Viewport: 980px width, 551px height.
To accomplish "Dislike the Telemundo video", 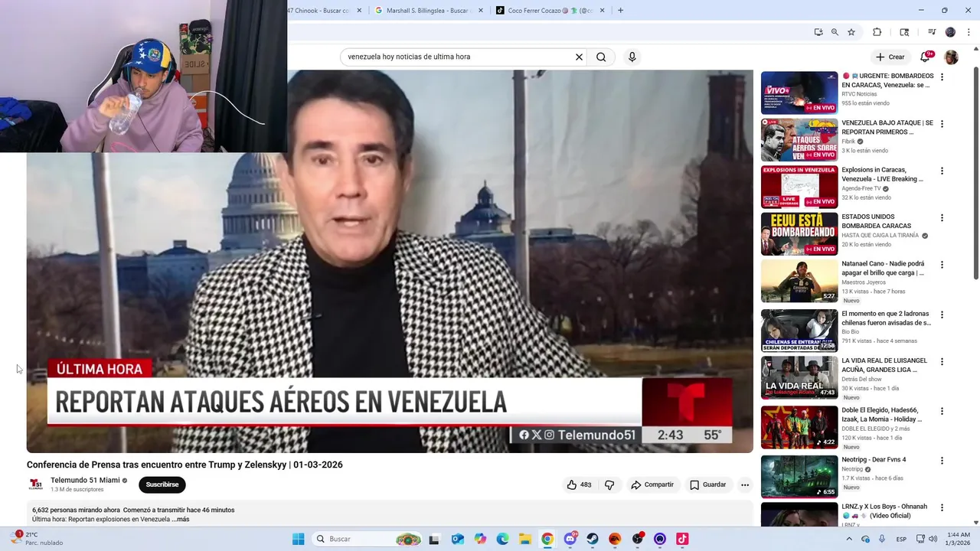I will coord(609,484).
